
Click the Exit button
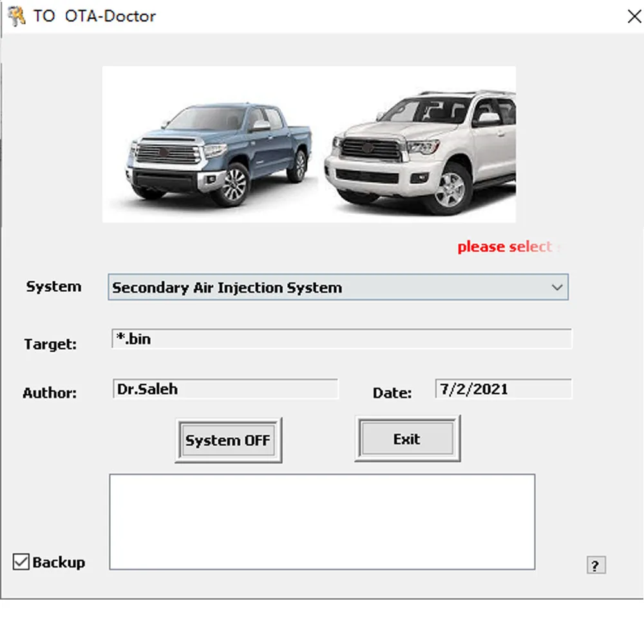click(408, 439)
